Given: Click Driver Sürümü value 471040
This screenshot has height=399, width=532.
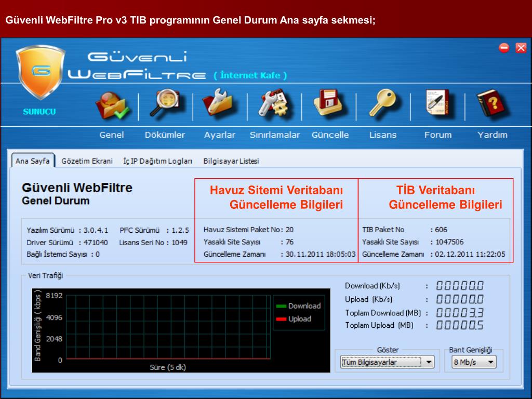Looking at the screenshot, I should point(96,243).
